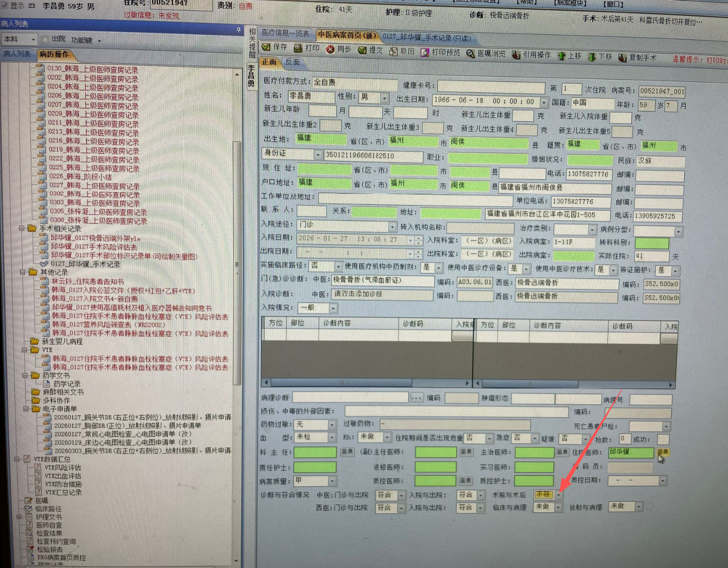Viewport: 728px width, 568px height.
Task: Open the 本科 department dropdown
Action: coord(33,40)
